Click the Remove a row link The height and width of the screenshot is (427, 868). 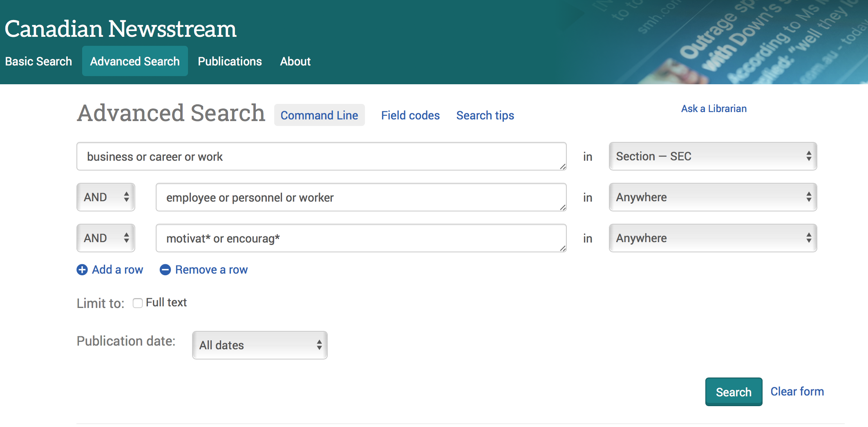point(211,270)
